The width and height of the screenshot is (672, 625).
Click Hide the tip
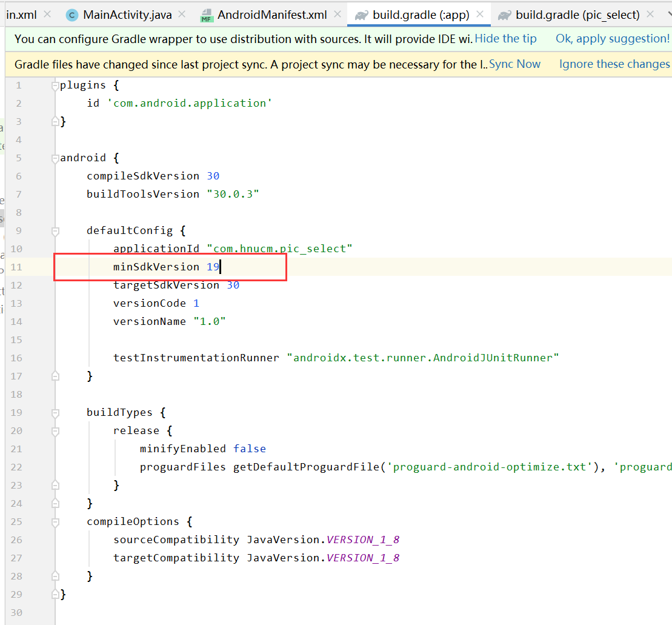pyautogui.click(x=505, y=38)
